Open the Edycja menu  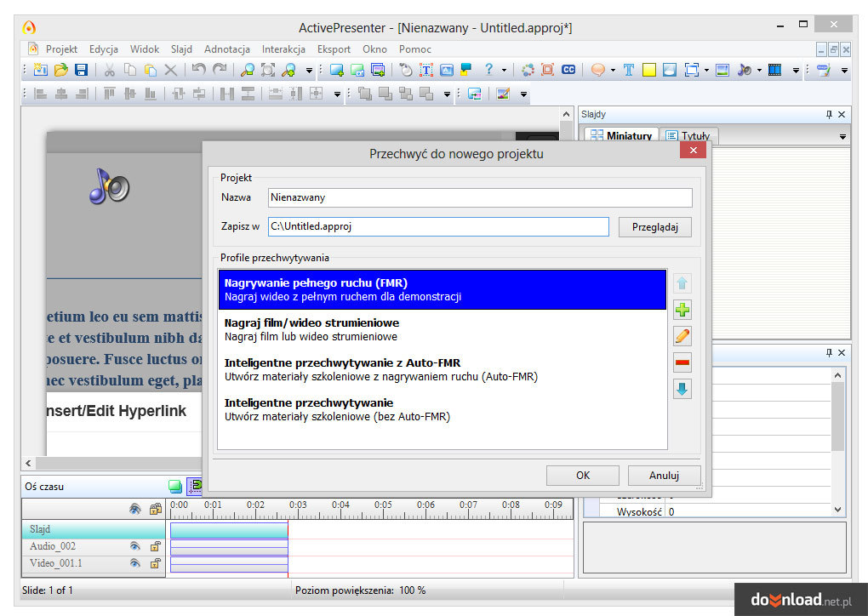tap(104, 49)
